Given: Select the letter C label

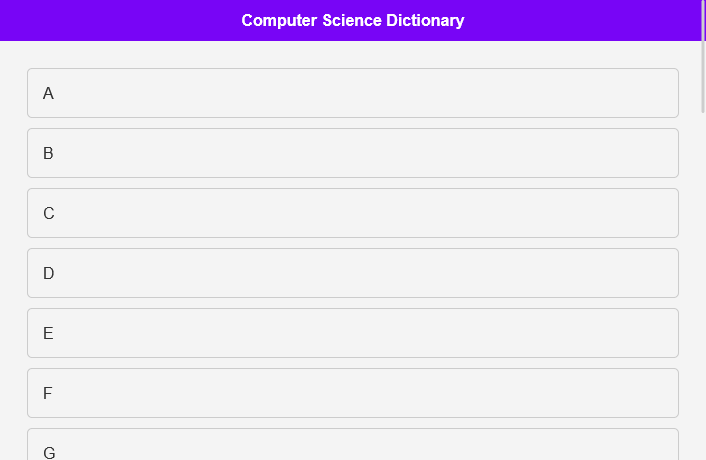Looking at the screenshot, I should point(48,213).
